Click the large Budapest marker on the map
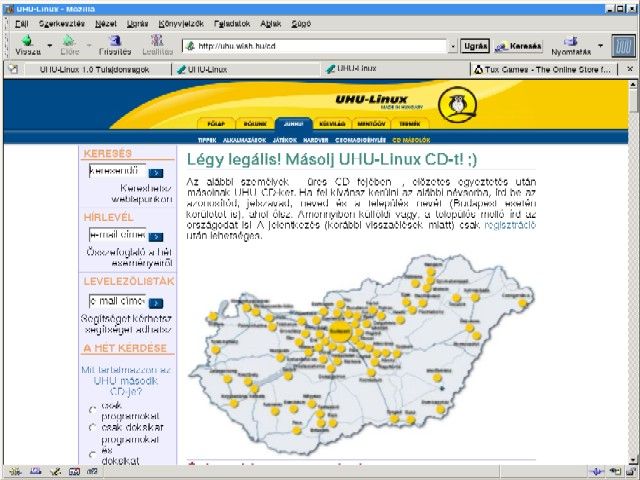Screen dimensions: 640x480 click(340, 332)
